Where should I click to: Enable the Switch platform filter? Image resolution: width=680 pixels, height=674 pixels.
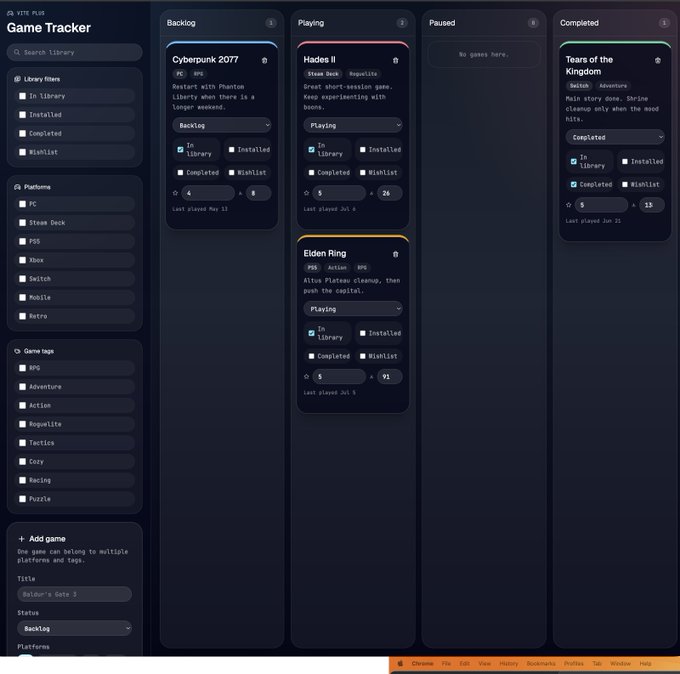pos(23,278)
